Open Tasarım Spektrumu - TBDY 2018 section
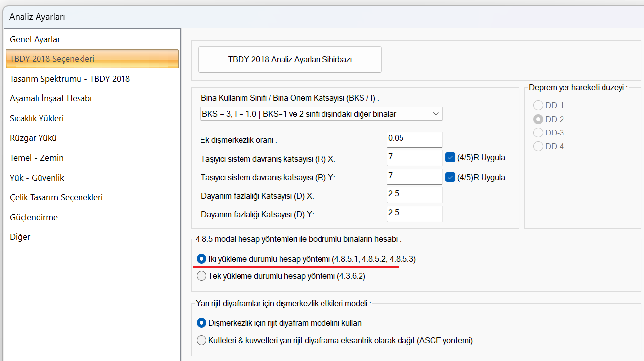Viewport: 644px width, 361px height. 70,79
